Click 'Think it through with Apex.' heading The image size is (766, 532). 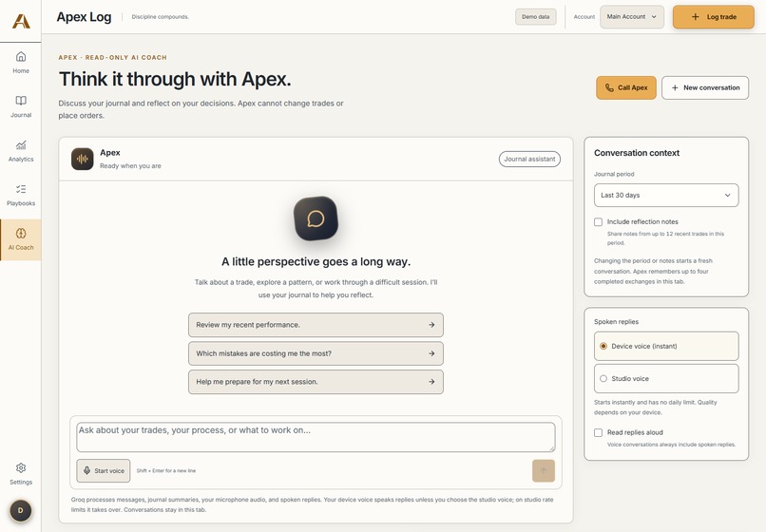175,79
